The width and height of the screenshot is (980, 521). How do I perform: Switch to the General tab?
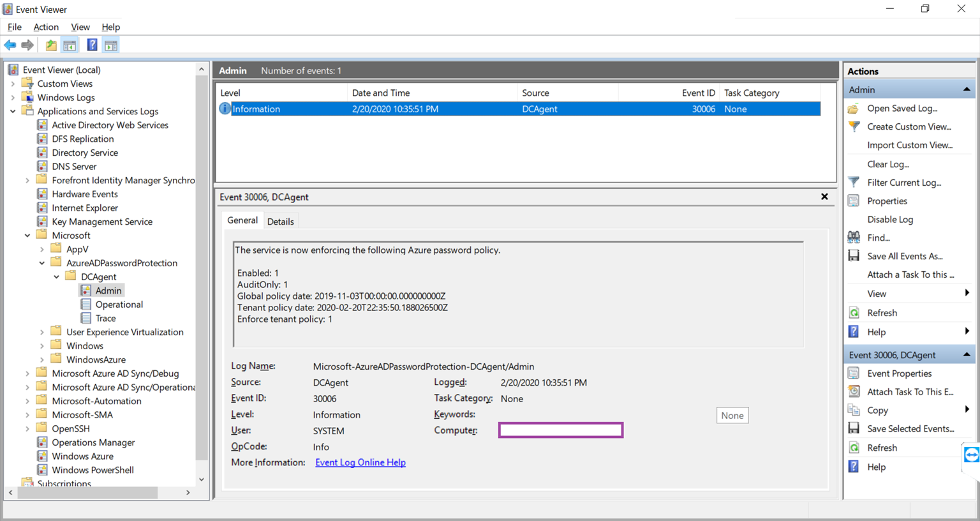[242, 220]
